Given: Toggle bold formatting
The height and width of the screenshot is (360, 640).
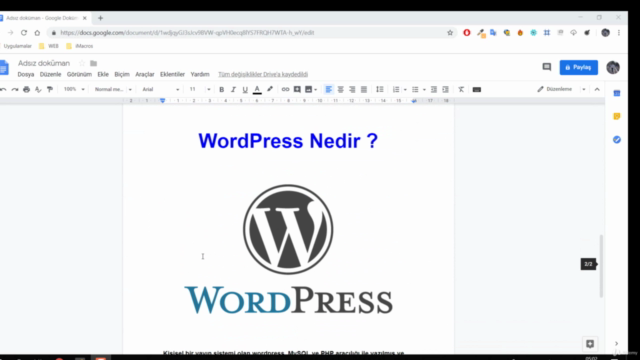Looking at the screenshot, I should (221, 89).
